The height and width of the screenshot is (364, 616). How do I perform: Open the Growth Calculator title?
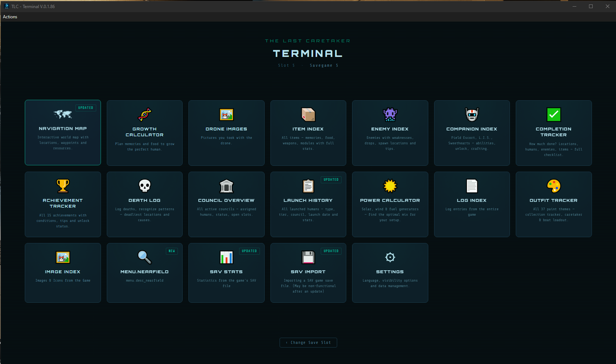click(x=144, y=132)
